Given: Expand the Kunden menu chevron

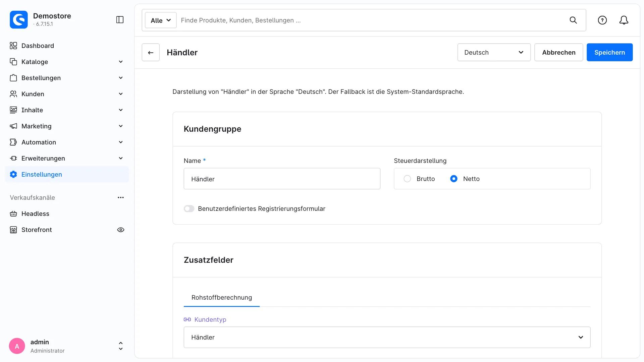Looking at the screenshot, I should tap(121, 94).
